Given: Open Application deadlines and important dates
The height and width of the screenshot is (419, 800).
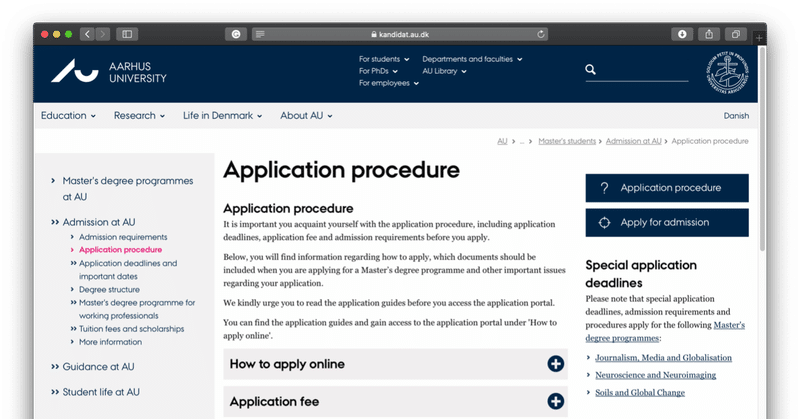Looking at the screenshot, I should pyautogui.click(x=128, y=270).
